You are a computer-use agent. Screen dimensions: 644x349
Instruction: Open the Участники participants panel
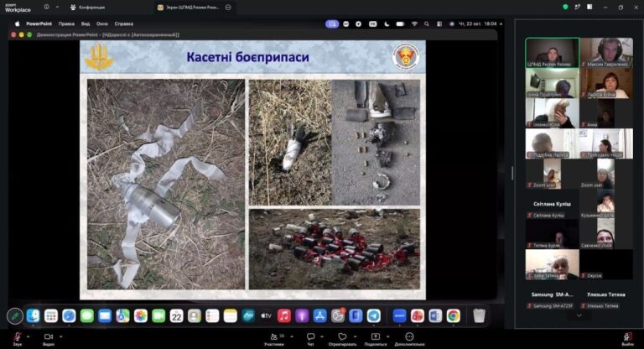pyautogui.click(x=274, y=339)
